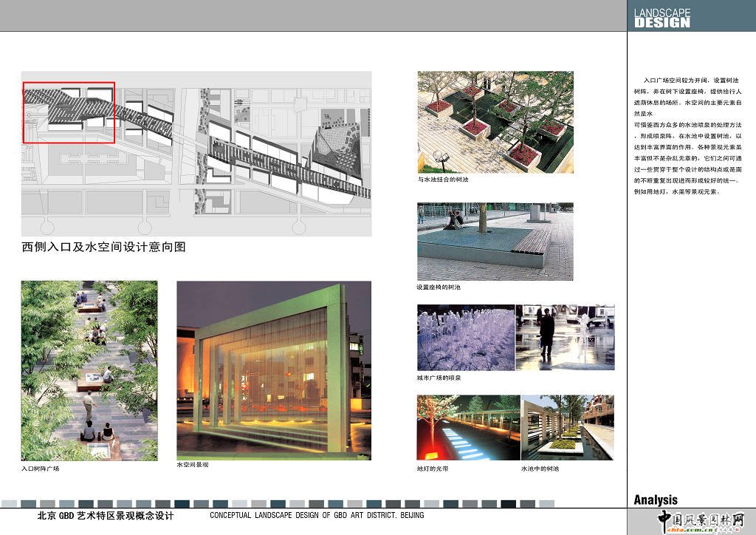Screen dimensions: 756x535
Task: Click the photo of silhouetted person on wet plaza
Action: click(565, 337)
